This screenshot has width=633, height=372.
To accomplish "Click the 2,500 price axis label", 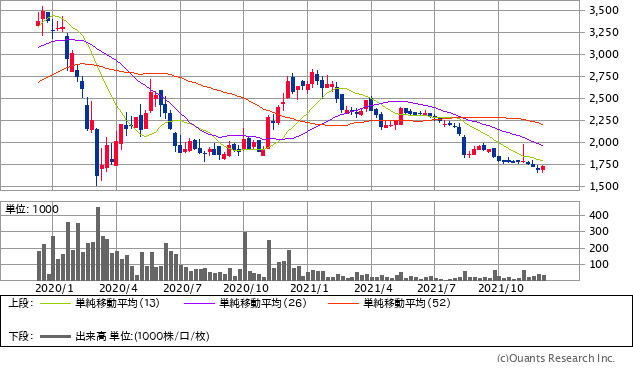I will click(604, 99).
